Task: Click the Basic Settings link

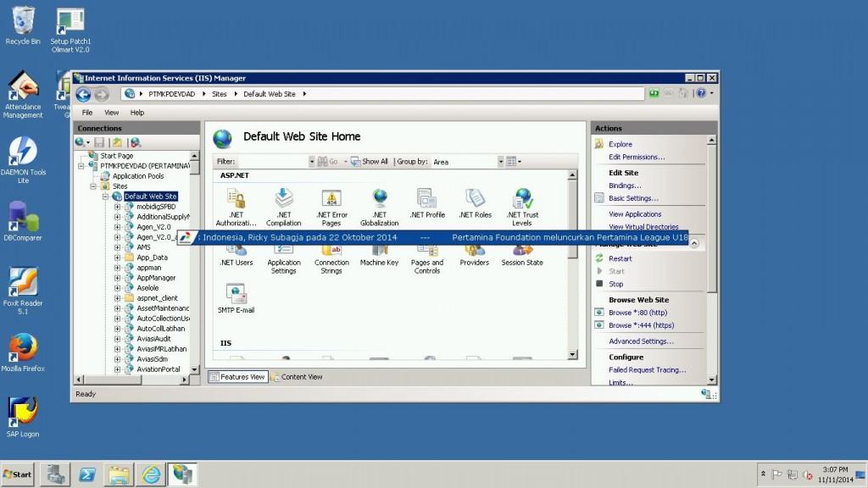Action: (x=633, y=198)
